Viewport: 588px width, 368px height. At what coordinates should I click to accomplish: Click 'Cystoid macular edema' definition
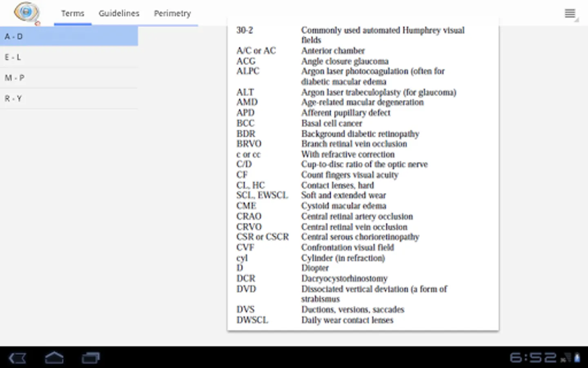(x=344, y=206)
